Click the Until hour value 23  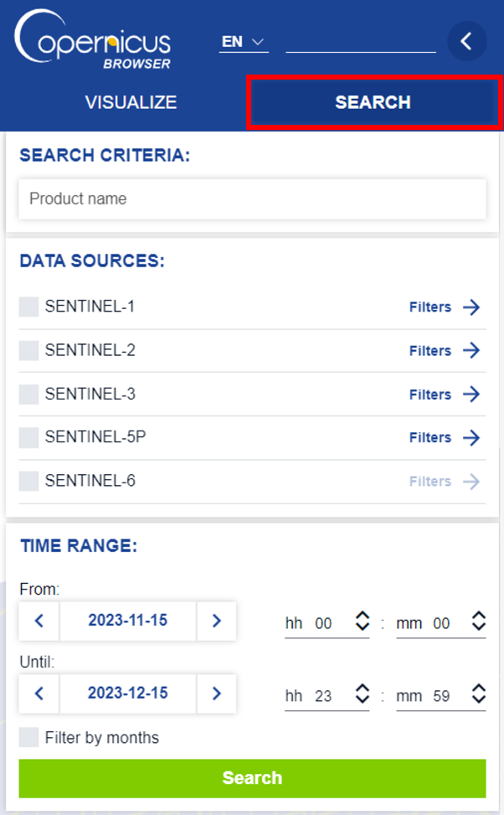(323, 696)
